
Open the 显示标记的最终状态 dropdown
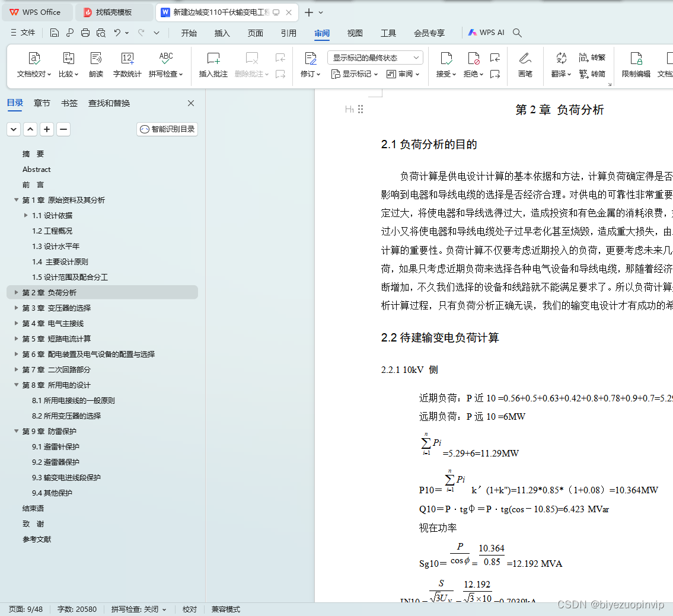point(375,58)
